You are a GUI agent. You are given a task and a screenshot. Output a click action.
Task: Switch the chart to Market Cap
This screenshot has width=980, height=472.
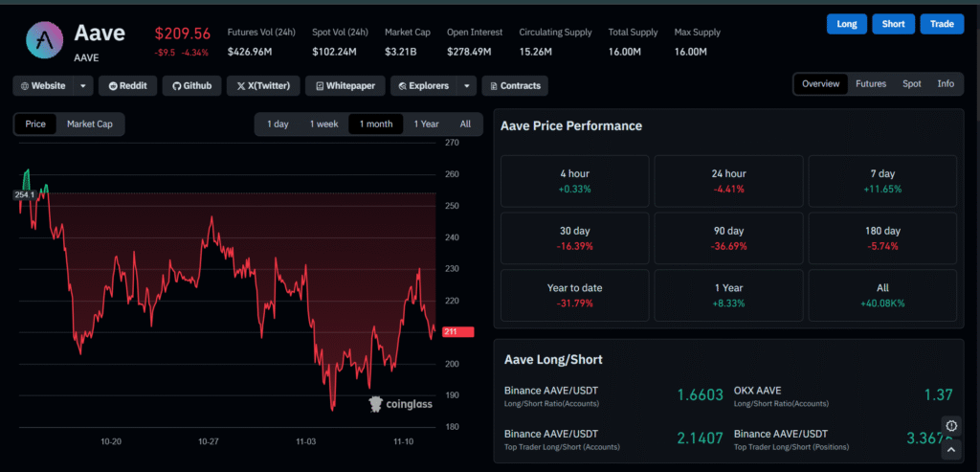coord(90,124)
